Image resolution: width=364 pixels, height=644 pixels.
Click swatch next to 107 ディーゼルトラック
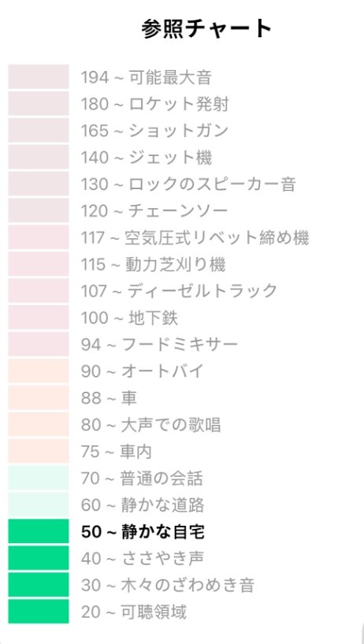click(x=39, y=291)
